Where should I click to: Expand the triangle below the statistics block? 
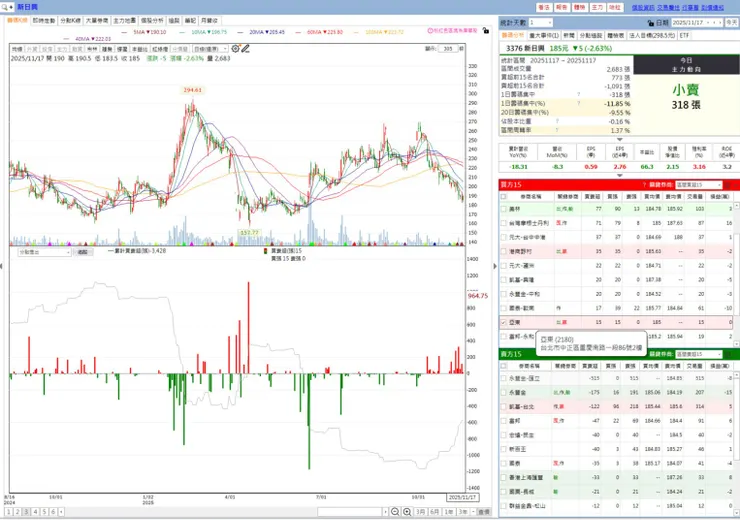620,140
